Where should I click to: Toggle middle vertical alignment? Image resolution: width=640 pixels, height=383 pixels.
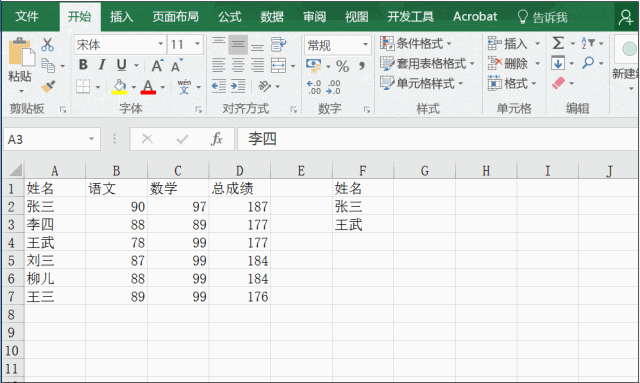(238, 45)
